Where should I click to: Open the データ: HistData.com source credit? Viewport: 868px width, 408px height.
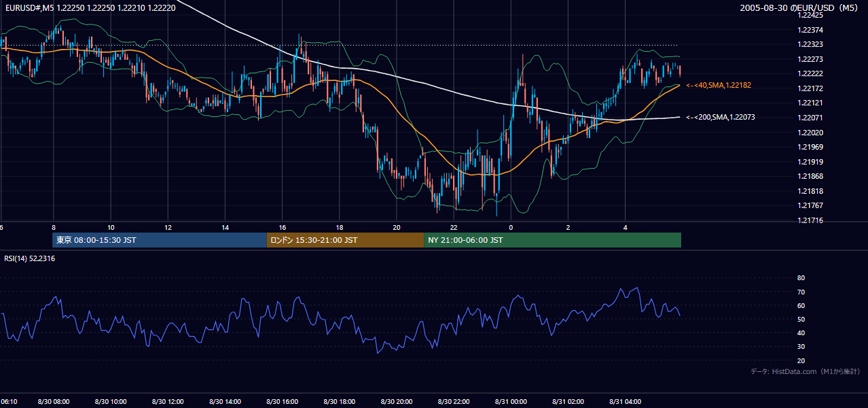click(x=806, y=371)
